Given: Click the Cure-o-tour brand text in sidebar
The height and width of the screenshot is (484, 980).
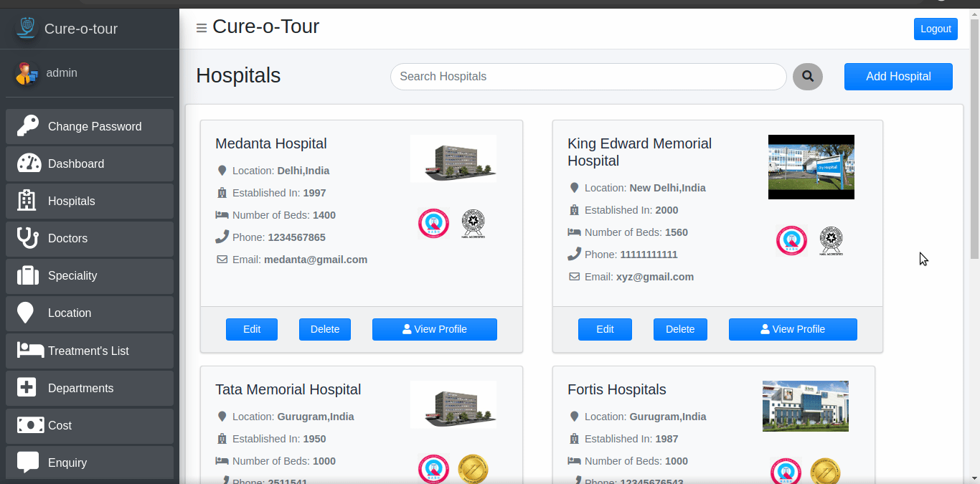Looking at the screenshot, I should pyautogui.click(x=81, y=29).
